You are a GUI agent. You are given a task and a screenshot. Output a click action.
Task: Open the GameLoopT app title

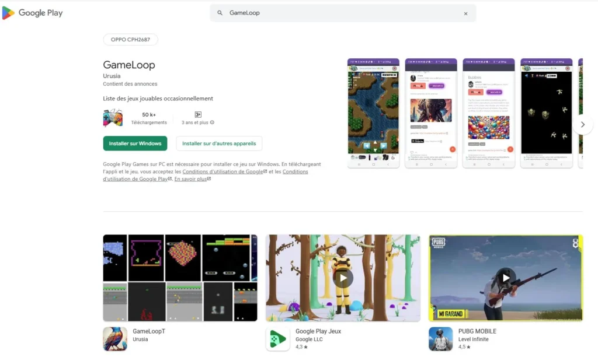(x=149, y=331)
